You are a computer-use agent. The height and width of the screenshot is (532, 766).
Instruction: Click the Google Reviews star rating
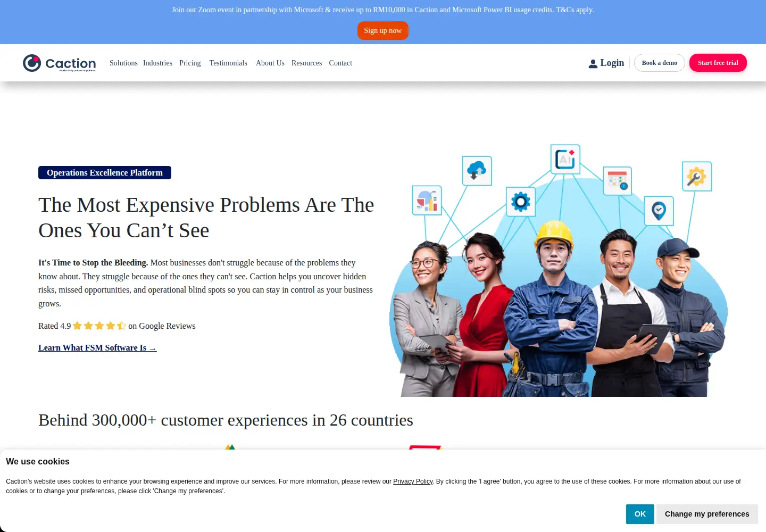coord(99,326)
